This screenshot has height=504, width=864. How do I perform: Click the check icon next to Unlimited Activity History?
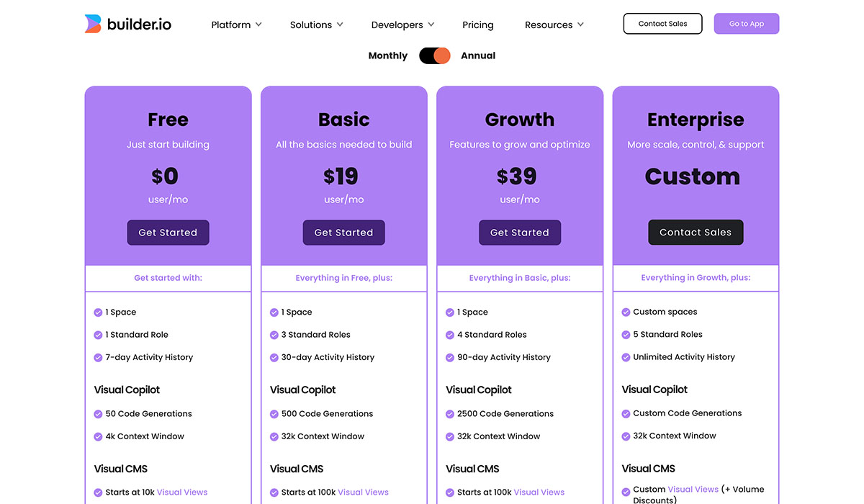(x=626, y=357)
